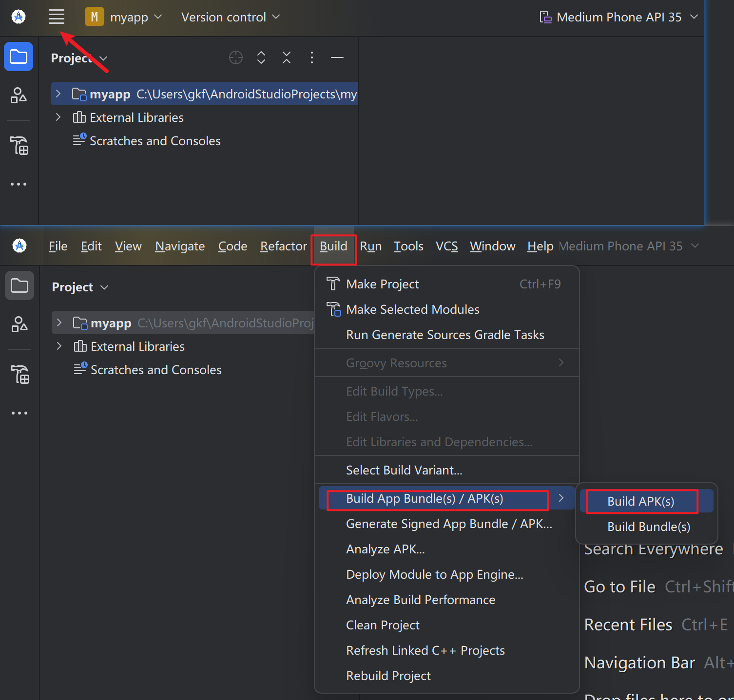Select Analyze Build Performance
The height and width of the screenshot is (700, 734).
click(x=447, y=600)
